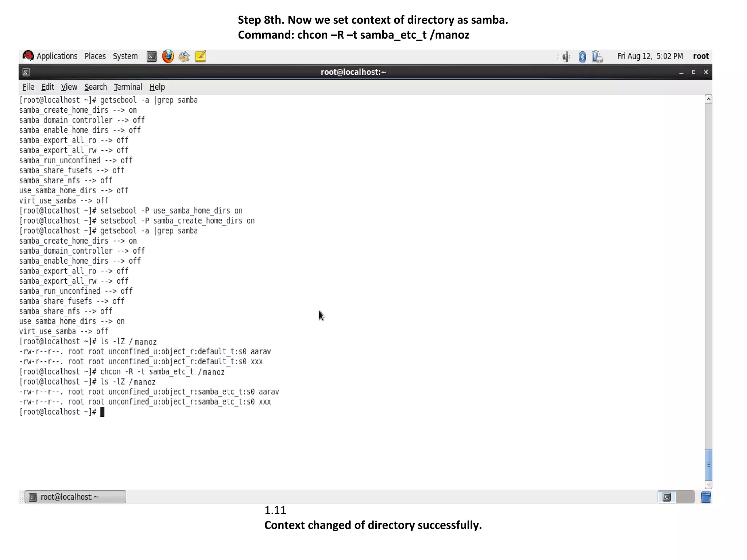Image resolution: width=747 pixels, height=560 pixels.
Task: Open the clock showing Fri Aug 12
Action: tap(650, 56)
